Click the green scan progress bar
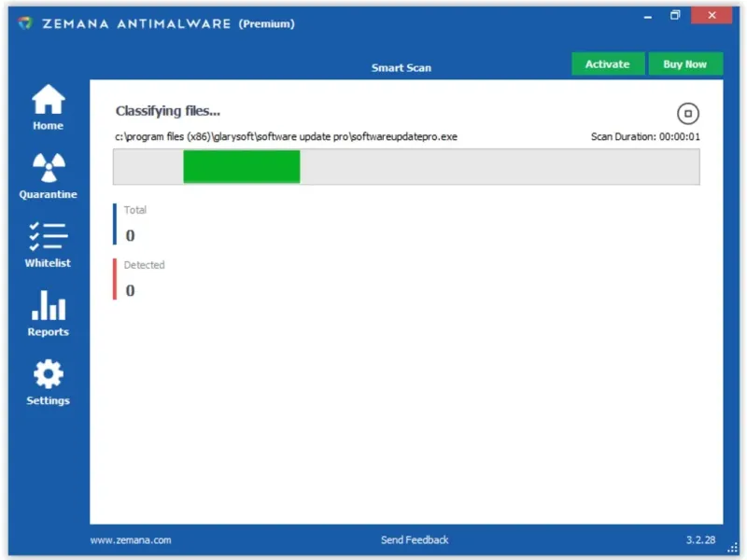Screen dimensions: 747x560 click(x=242, y=167)
